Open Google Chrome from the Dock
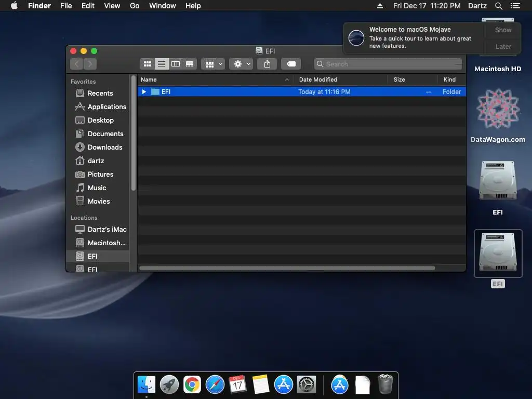Screen dimensions: 532x399 (x=192, y=385)
